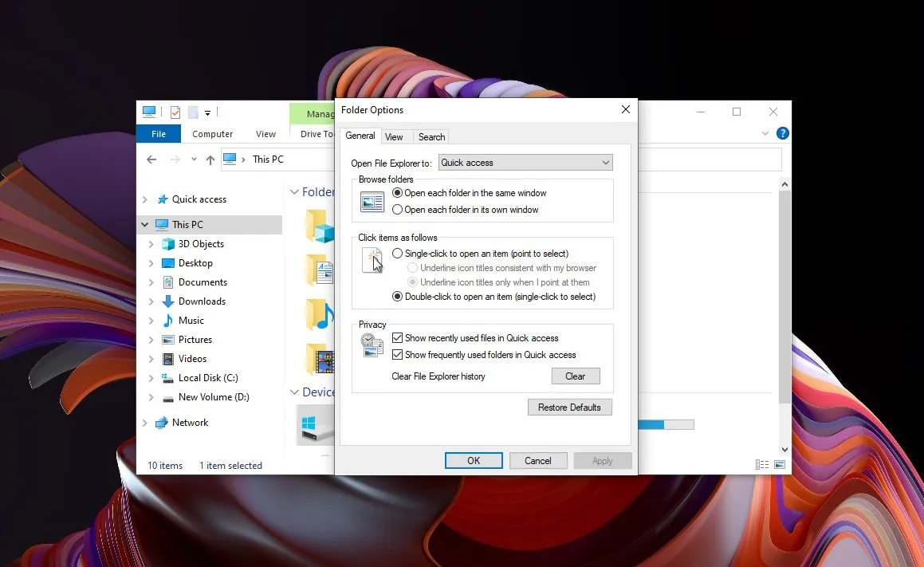Uncheck Show recently used files in Quick access

click(398, 338)
